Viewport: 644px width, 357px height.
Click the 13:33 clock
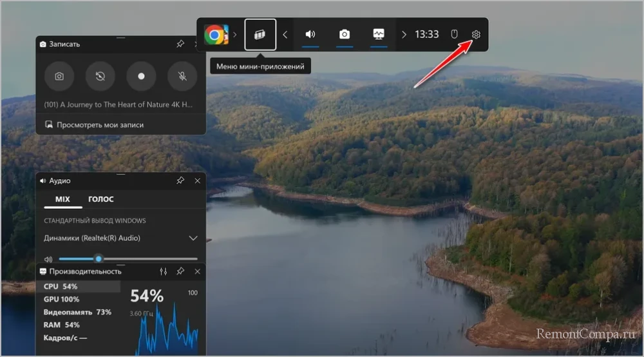click(426, 34)
